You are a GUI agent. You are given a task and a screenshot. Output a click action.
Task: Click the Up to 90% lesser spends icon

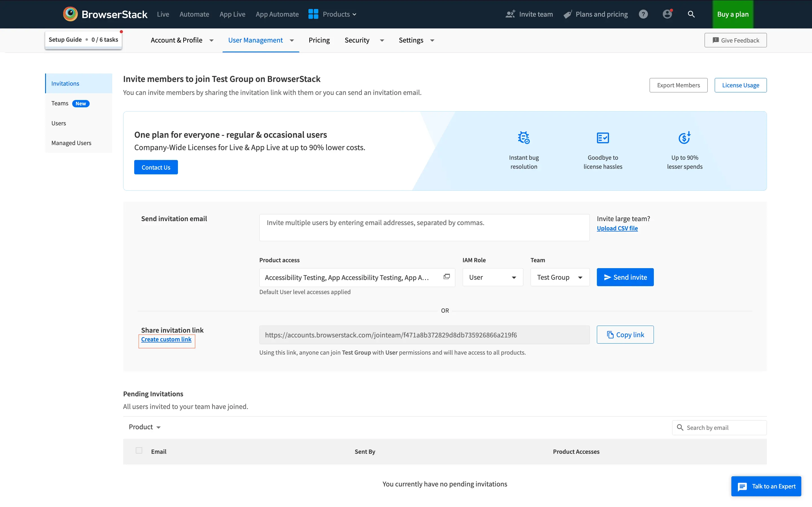[x=684, y=138]
